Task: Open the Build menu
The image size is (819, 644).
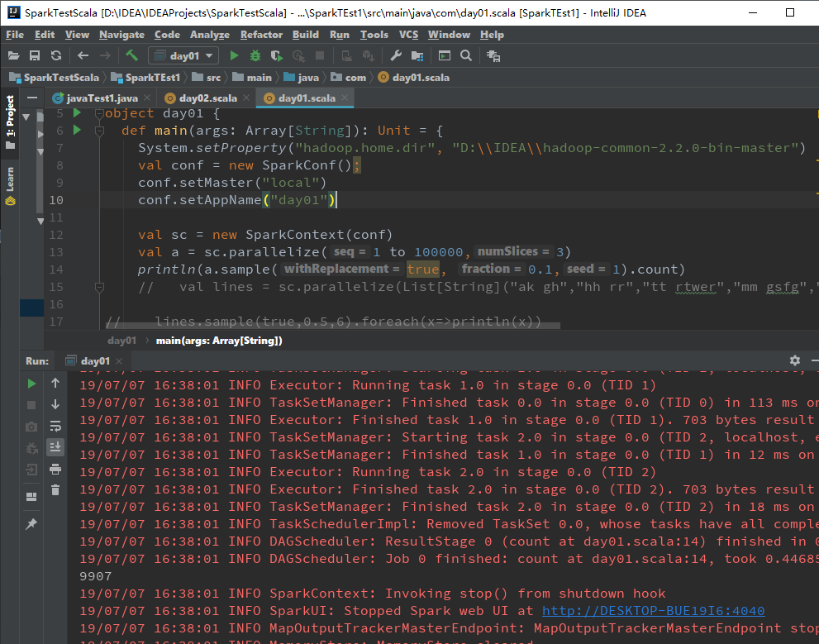Action: click(x=306, y=35)
